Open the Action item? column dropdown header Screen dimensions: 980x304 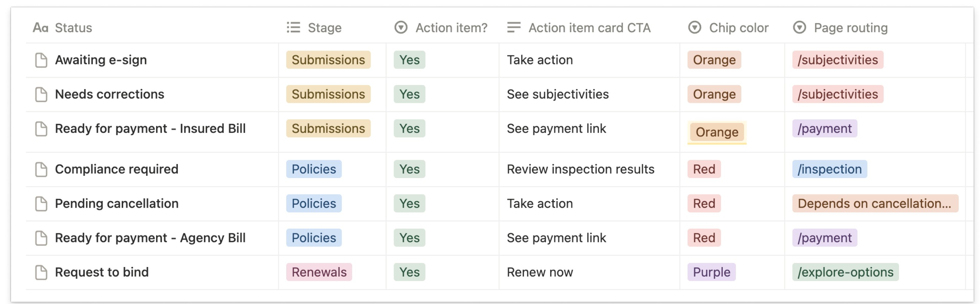[441, 27]
